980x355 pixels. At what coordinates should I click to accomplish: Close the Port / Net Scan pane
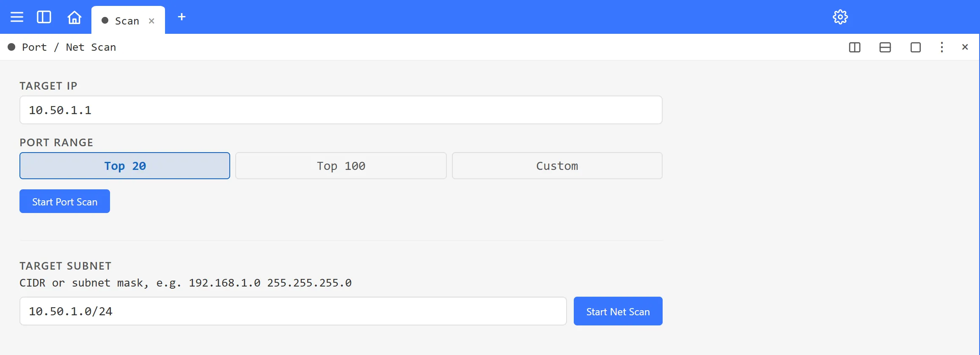[x=965, y=47]
